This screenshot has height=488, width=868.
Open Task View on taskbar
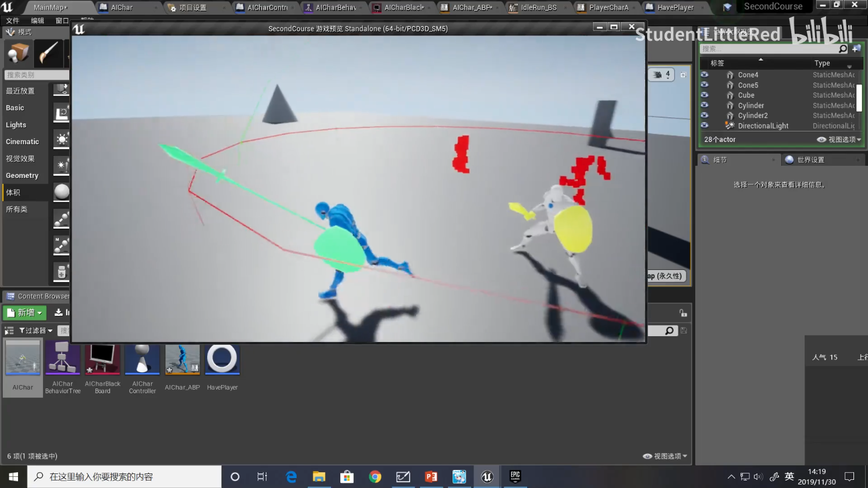[262, 477]
